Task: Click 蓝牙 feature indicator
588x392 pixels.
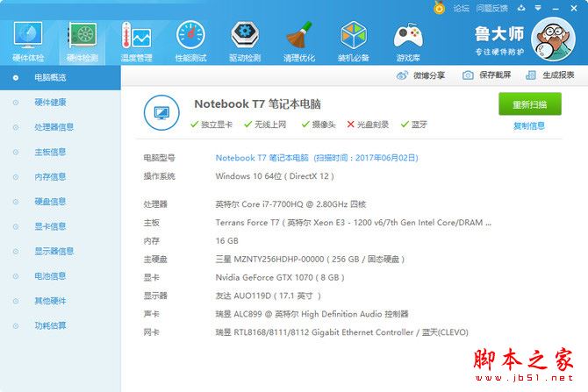Action: click(x=414, y=125)
